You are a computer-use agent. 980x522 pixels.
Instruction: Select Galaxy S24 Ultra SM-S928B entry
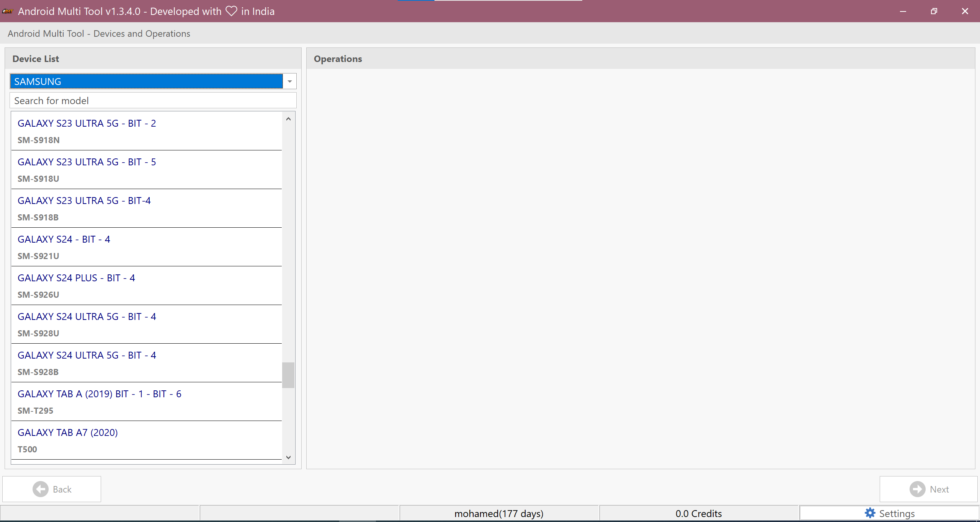click(x=147, y=363)
